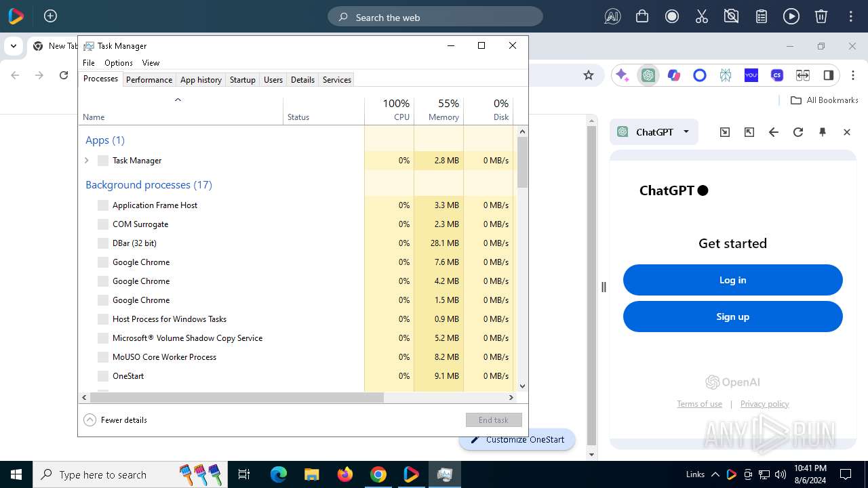Click the sparkle AI extension icon
868x488 pixels.
point(622,75)
